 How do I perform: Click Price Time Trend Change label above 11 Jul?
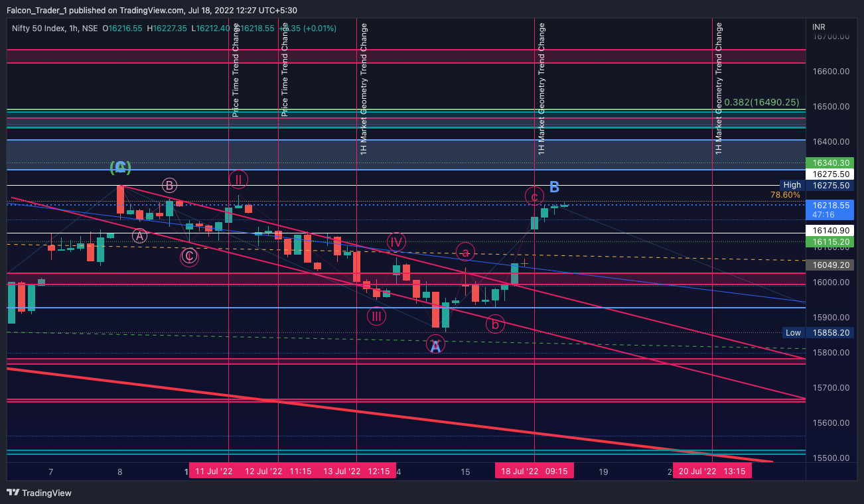click(235, 70)
